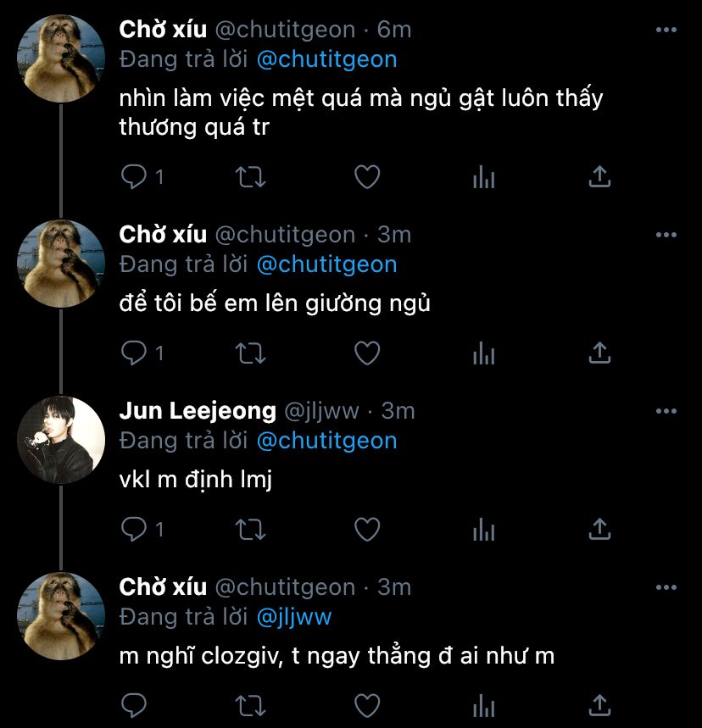Like the "để tôi bế em lên giường ngủ" tweet

pos(367,353)
